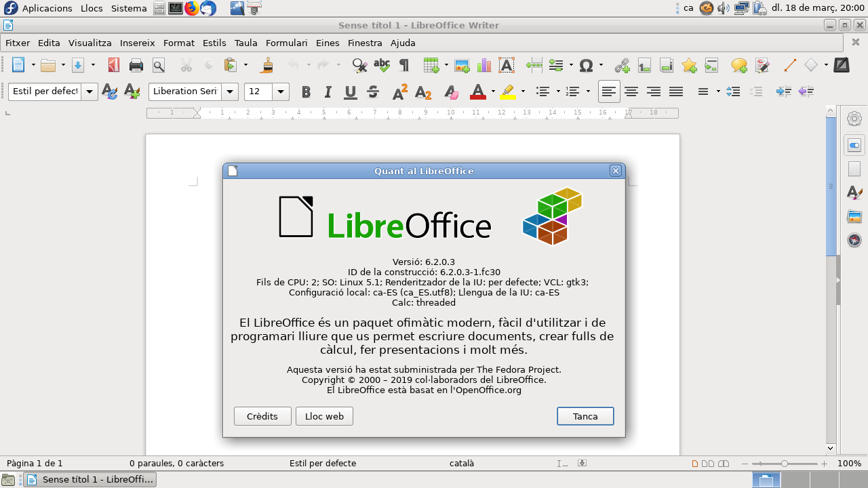Toggle print preview
Image resolution: width=868 pixels, height=488 pixels.
(159, 66)
